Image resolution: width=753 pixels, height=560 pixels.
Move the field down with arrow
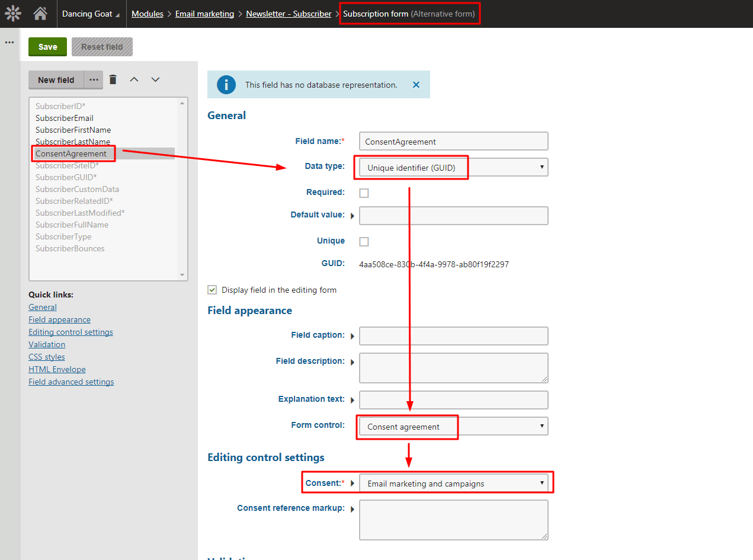pyautogui.click(x=155, y=79)
